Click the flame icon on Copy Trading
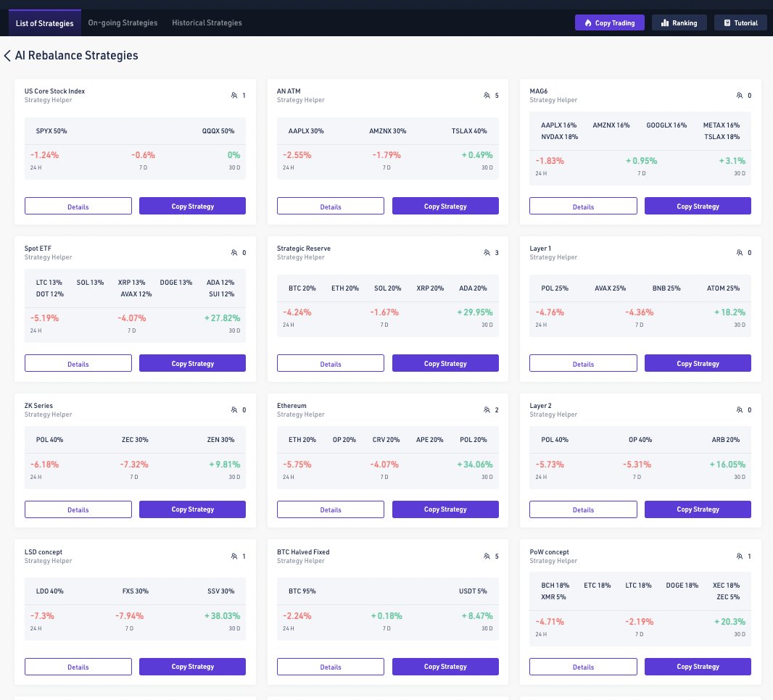 point(588,22)
